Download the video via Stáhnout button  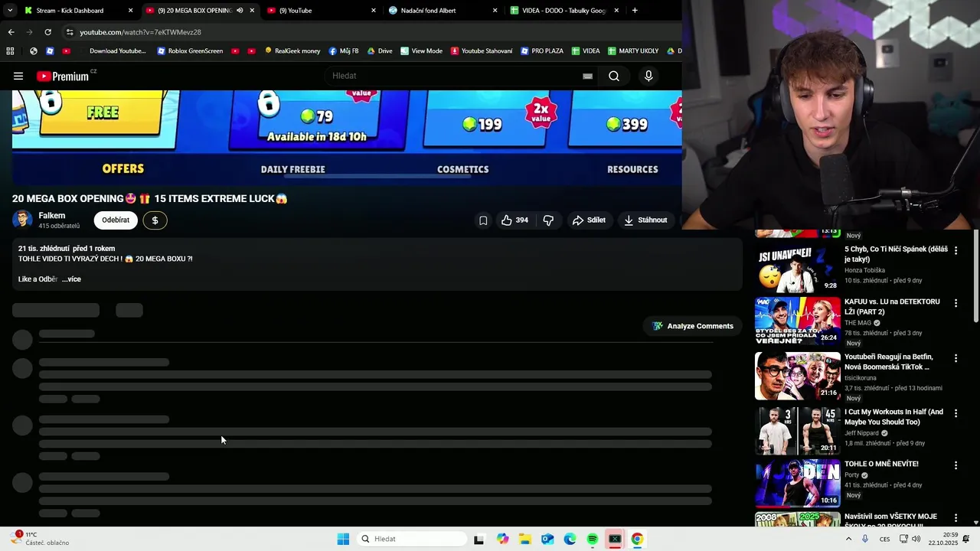(x=645, y=220)
